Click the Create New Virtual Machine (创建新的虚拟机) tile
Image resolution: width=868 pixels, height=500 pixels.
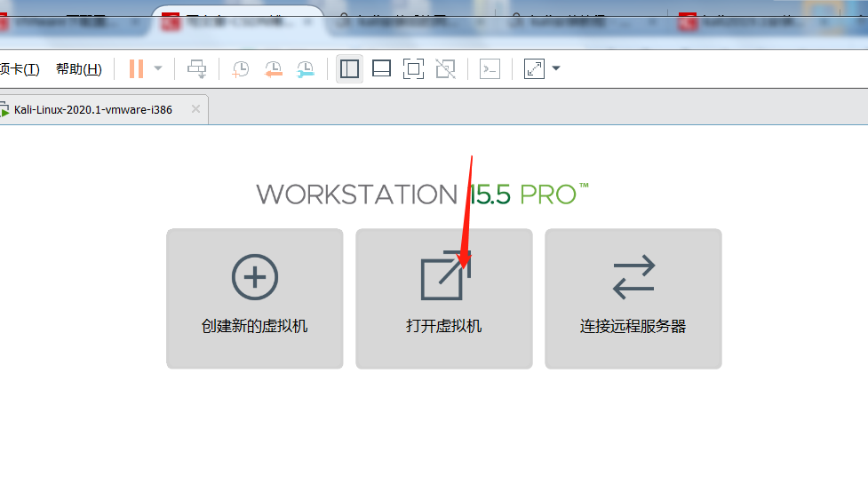click(x=255, y=298)
